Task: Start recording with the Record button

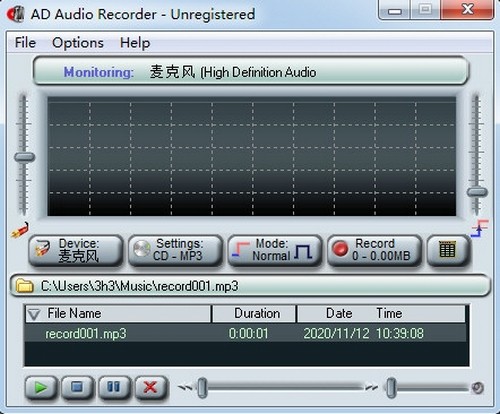Action: point(374,251)
